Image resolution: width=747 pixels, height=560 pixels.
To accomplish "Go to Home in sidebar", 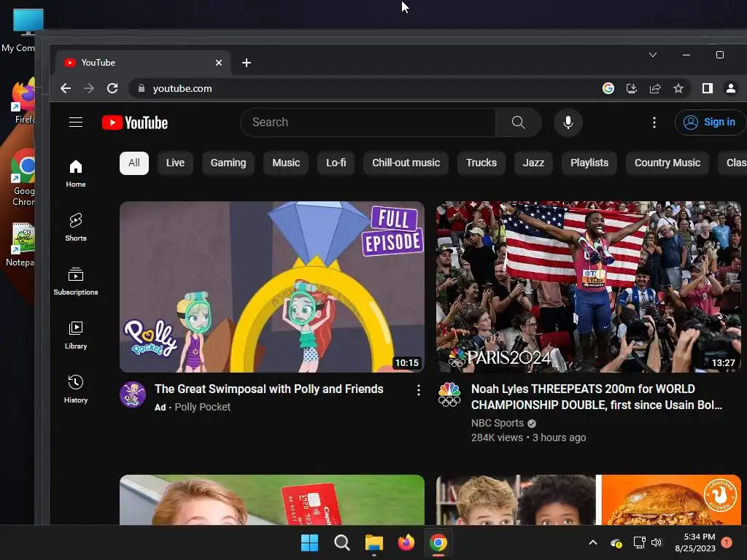I will click(x=76, y=174).
